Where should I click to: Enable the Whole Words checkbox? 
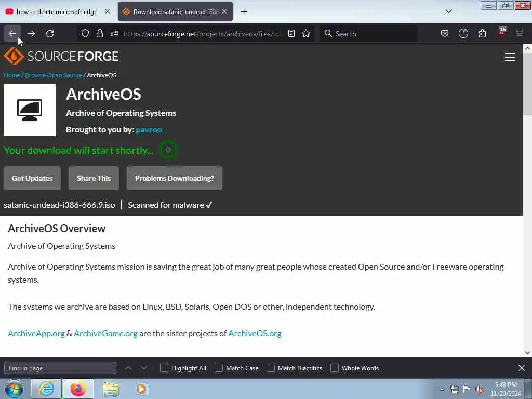tap(334, 368)
